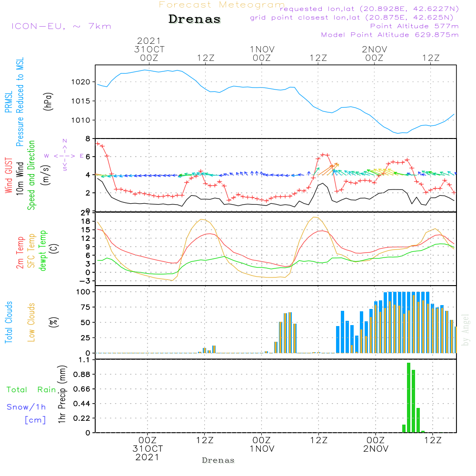Click the requested lon,lat coordinates text
The width and height of the screenshot is (476, 476).
click(369, 9)
